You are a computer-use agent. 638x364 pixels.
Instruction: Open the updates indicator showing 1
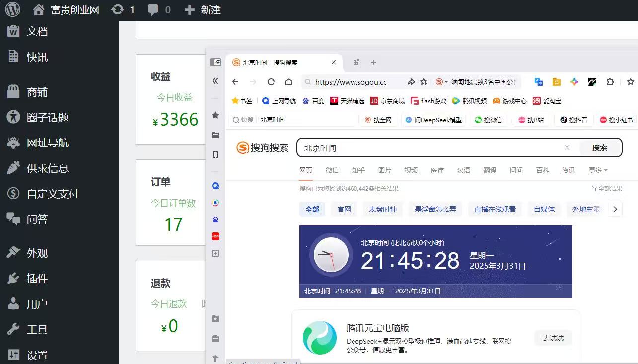(123, 9)
